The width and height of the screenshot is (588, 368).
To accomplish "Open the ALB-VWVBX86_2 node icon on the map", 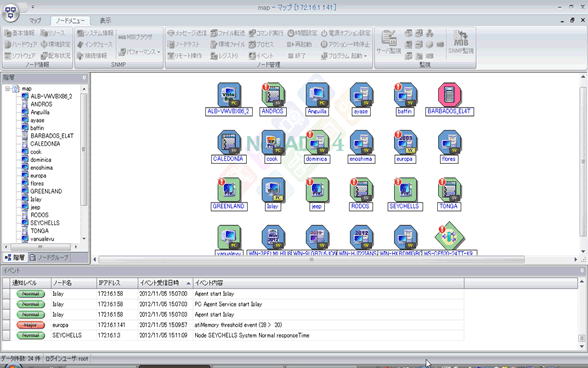I will point(229,95).
